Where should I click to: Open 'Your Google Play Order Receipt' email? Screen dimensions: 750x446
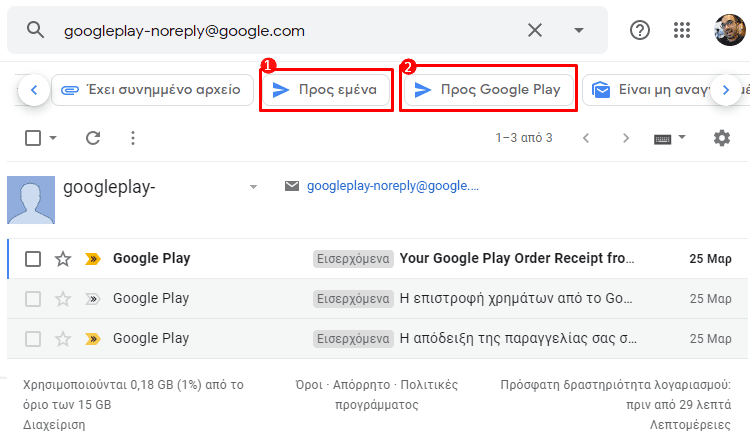(517, 258)
